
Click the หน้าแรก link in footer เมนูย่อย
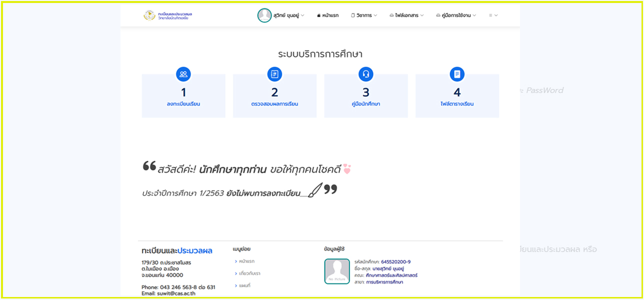[246, 261]
